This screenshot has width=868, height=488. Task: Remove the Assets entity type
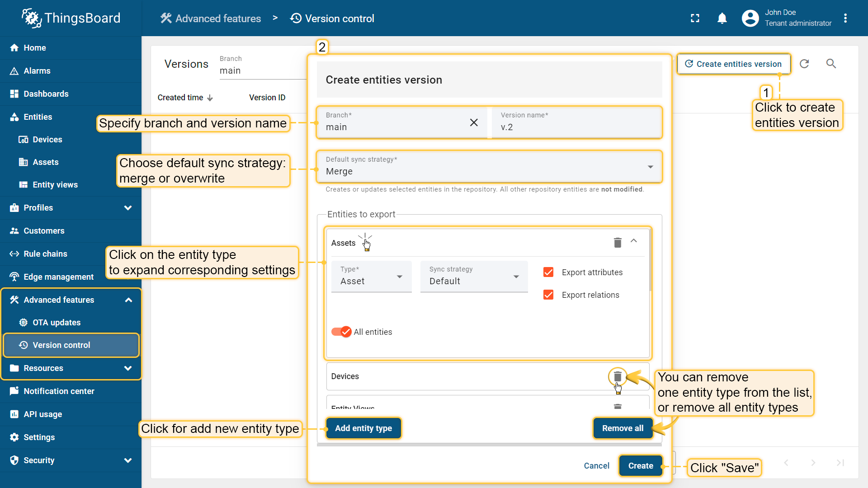pyautogui.click(x=618, y=243)
